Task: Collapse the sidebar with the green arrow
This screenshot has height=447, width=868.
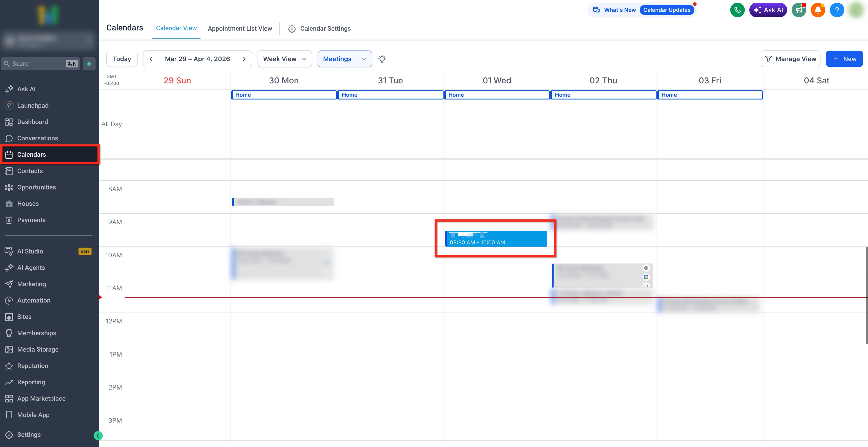Action: [98, 436]
